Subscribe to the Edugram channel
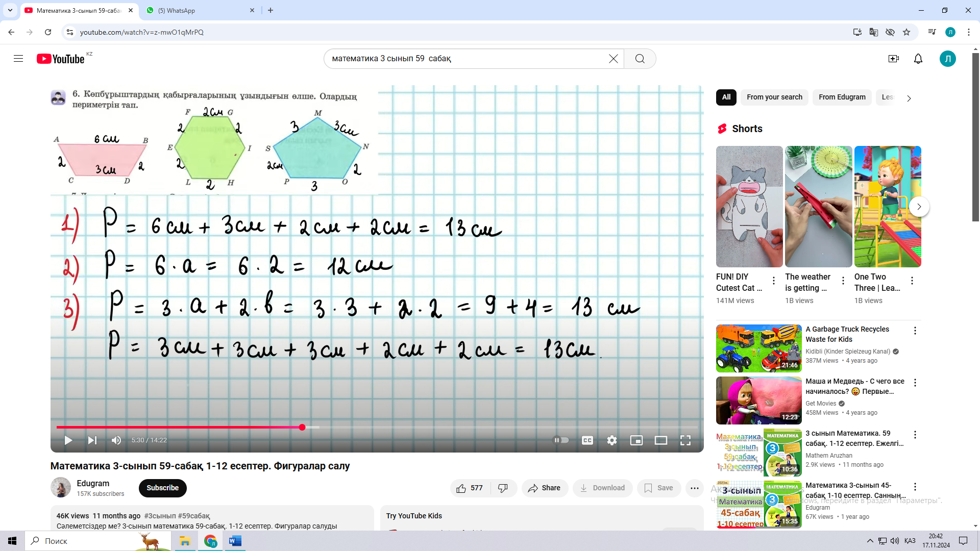 pyautogui.click(x=162, y=488)
